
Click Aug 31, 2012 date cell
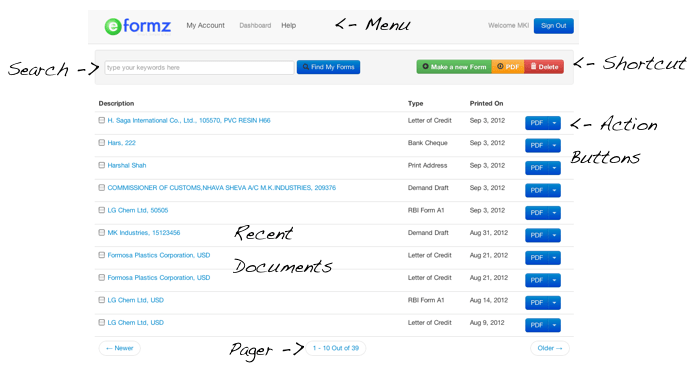[x=489, y=233]
